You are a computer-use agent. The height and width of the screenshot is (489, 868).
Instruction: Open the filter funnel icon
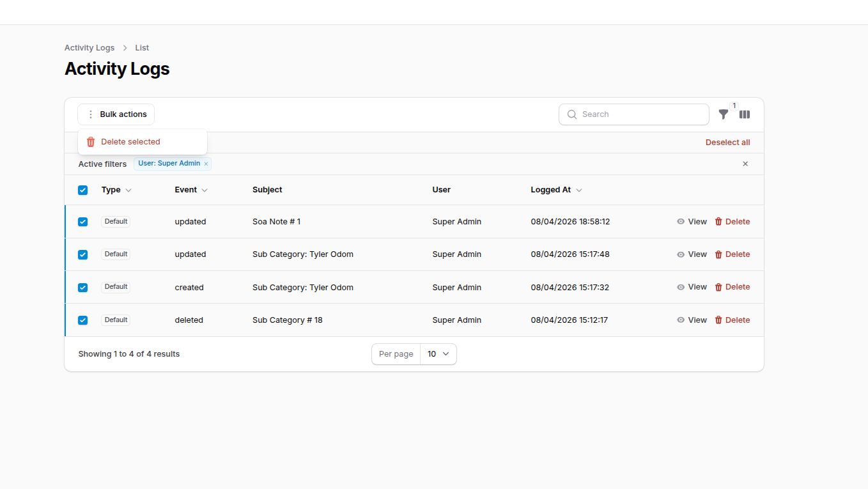coord(723,114)
